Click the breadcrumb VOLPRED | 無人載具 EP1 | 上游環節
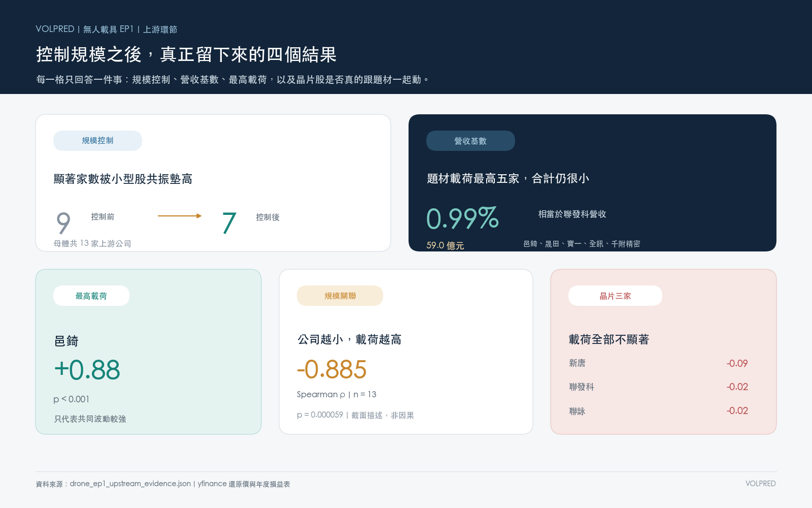 point(107,29)
